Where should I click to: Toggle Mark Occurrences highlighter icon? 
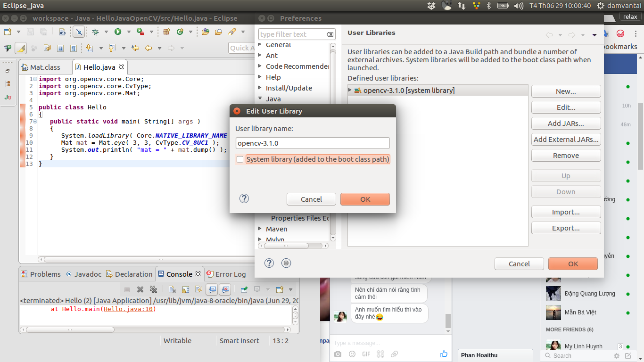21,48
